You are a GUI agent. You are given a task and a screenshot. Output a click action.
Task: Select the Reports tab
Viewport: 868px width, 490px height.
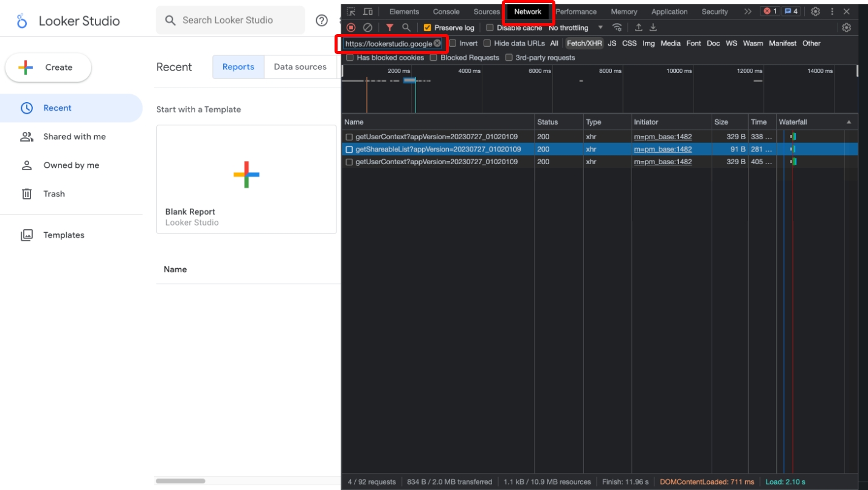(238, 67)
